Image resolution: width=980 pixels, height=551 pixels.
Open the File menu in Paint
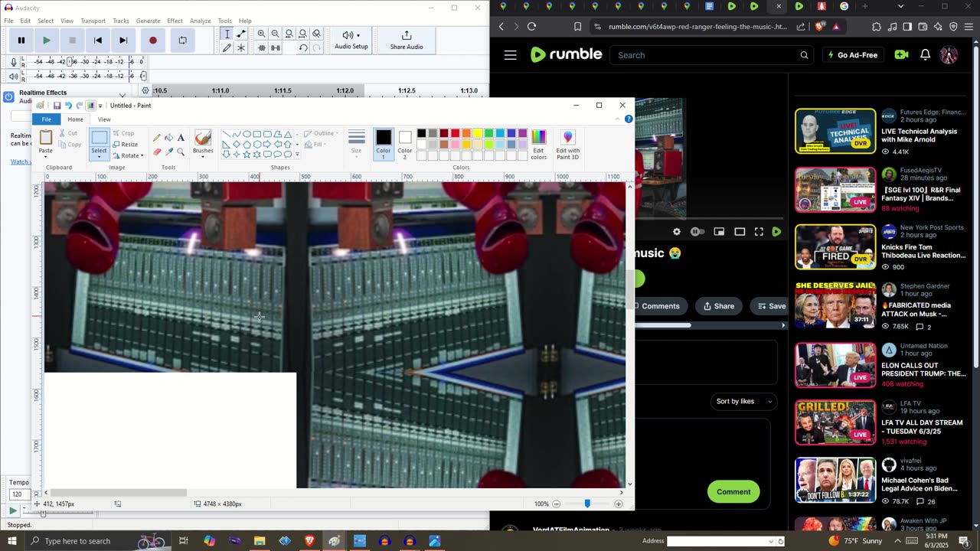47,119
